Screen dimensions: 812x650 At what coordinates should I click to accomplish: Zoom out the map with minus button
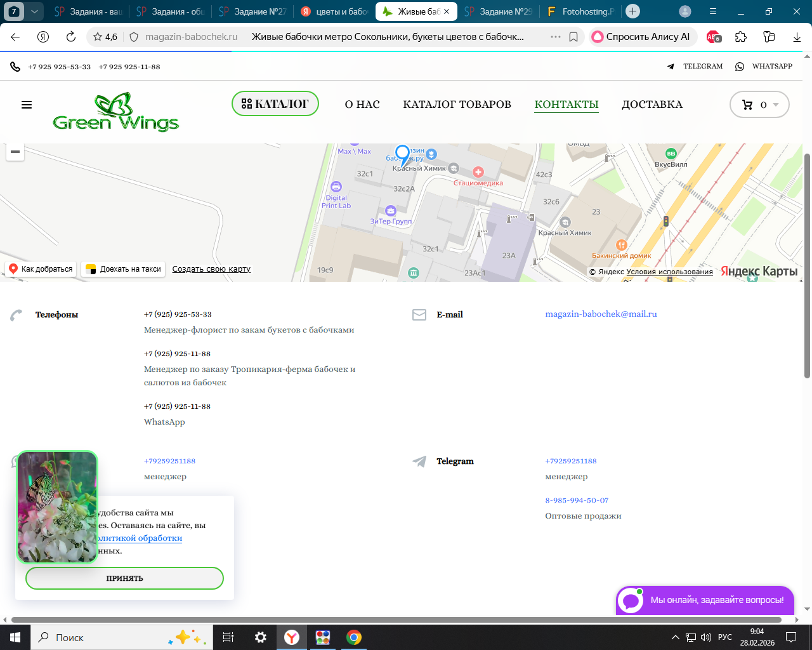15,152
